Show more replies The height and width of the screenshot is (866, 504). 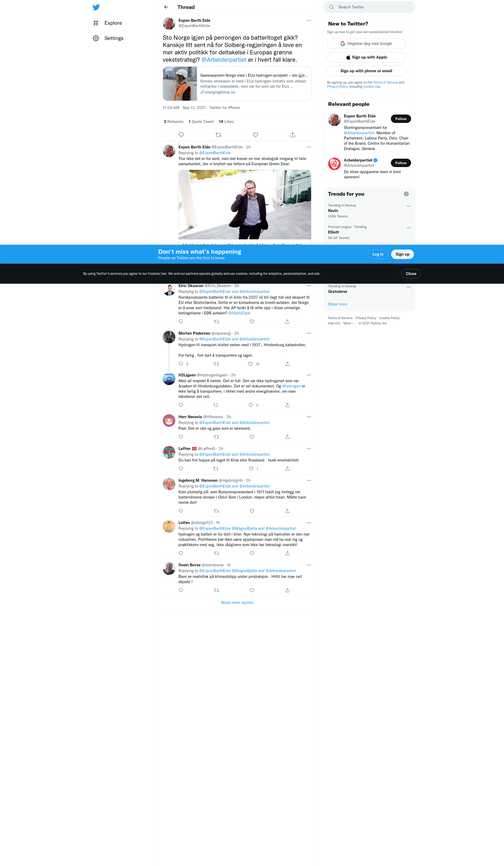tap(237, 603)
